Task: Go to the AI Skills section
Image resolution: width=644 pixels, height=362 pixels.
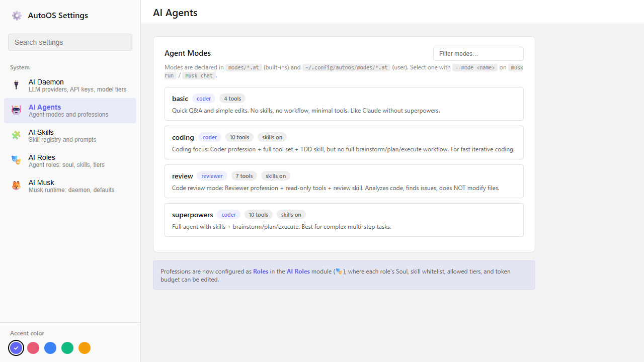Action: [x=70, y=136]
